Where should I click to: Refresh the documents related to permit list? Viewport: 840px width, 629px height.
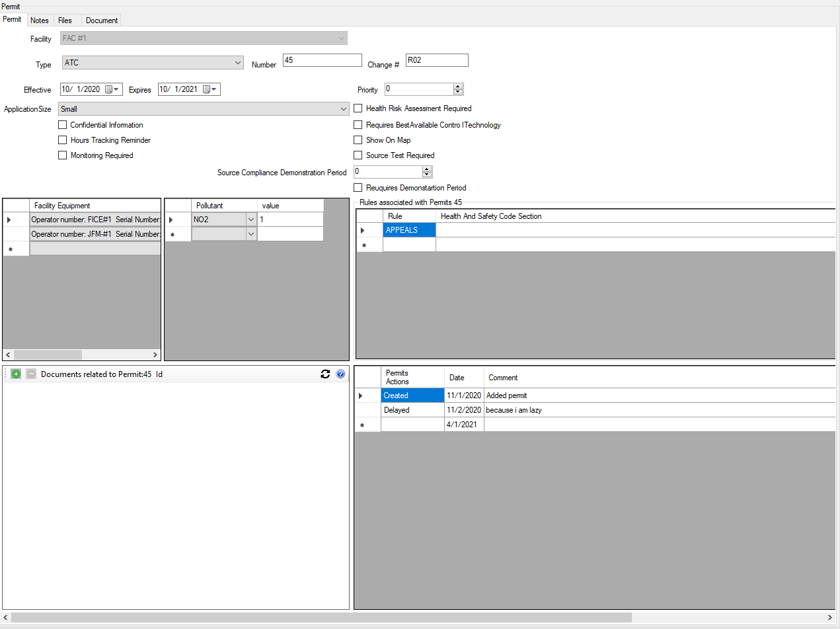coord(325,374)
